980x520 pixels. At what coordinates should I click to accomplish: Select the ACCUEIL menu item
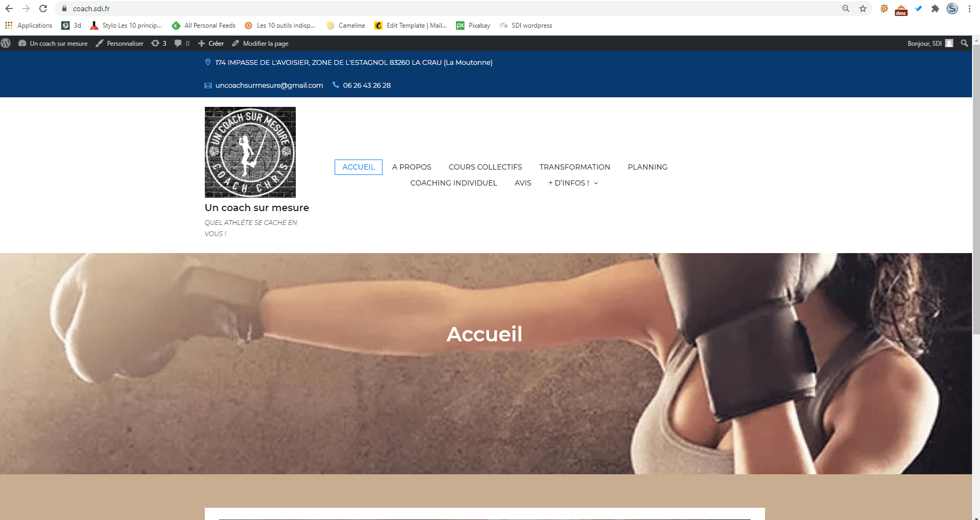[359, 167]
